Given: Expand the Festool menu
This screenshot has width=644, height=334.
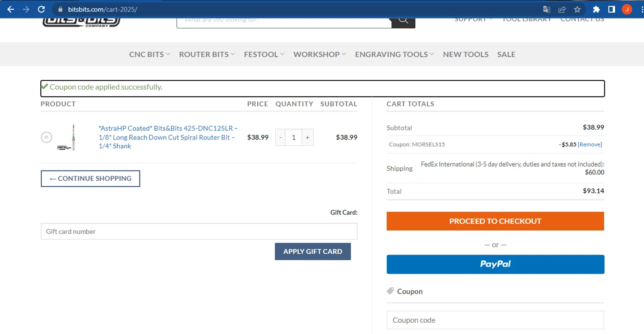Looking at the screenshot, I should click(x=264, y=54).
